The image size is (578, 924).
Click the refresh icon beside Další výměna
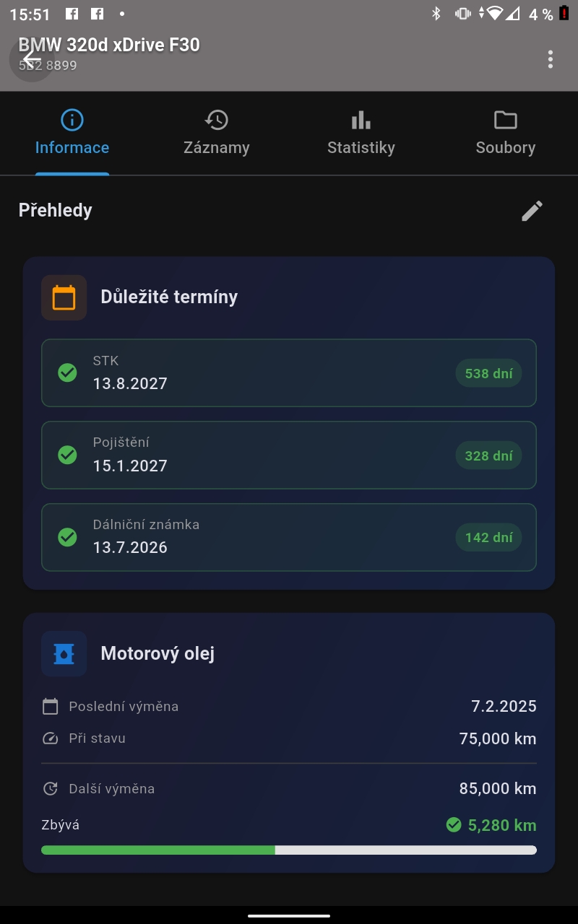[50, 789]
